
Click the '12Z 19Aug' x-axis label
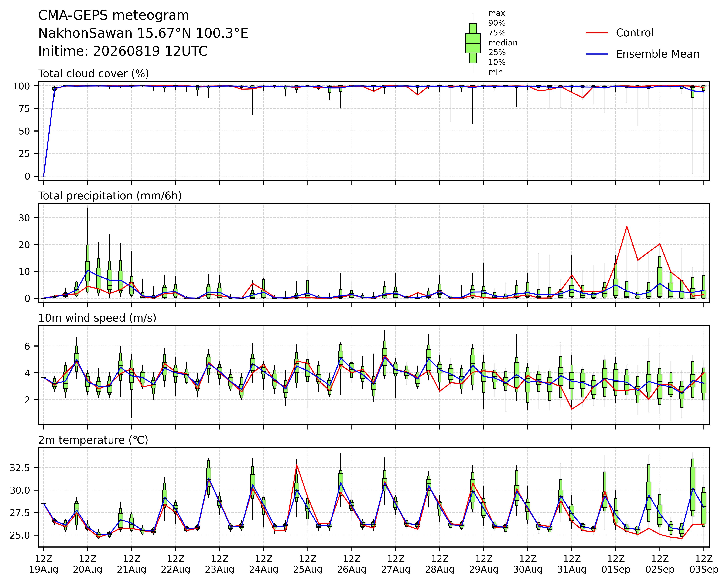point(44,564)
